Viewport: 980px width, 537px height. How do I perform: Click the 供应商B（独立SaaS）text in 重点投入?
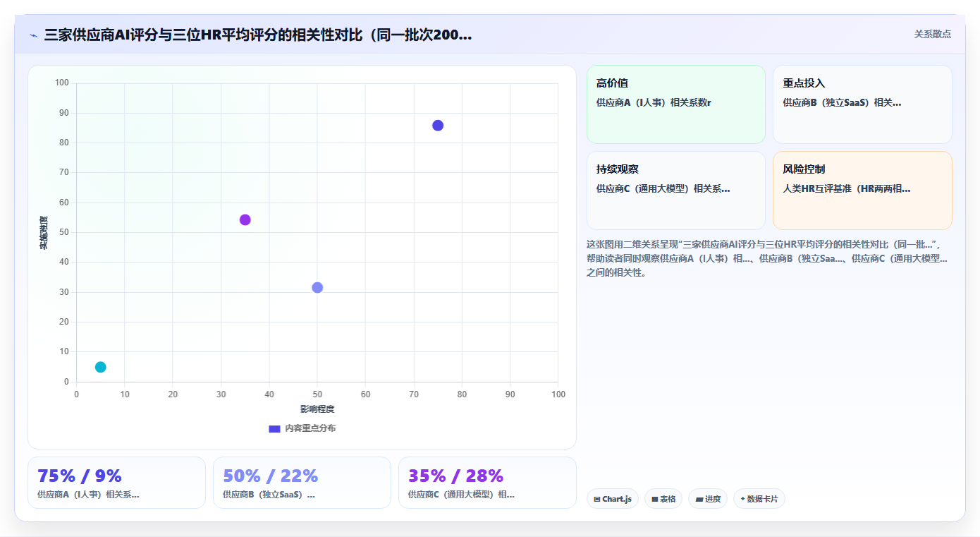842,102
